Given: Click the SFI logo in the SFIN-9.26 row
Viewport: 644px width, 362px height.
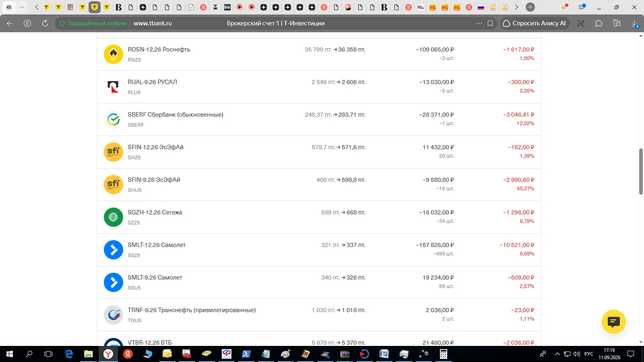Looking at the screenshot, I should click(x=114, y=185).
